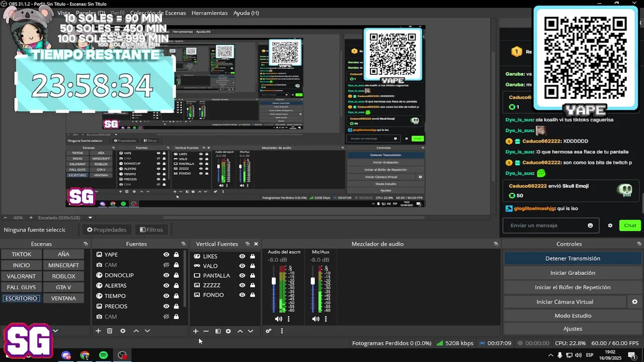
Task: Expand hidden system tray icons chevron
Action: click(x=550, y=355)
